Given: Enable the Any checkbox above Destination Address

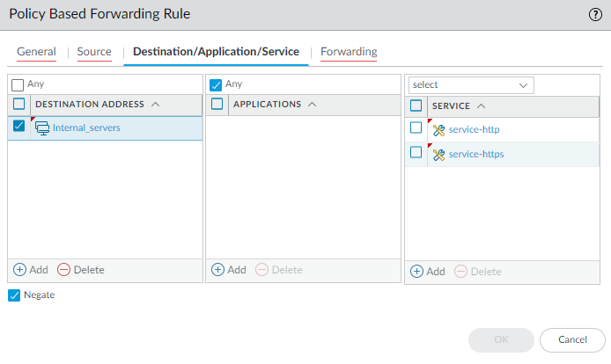Looking at the screenshot, I should pyautogui.click(x=18, y=85).
